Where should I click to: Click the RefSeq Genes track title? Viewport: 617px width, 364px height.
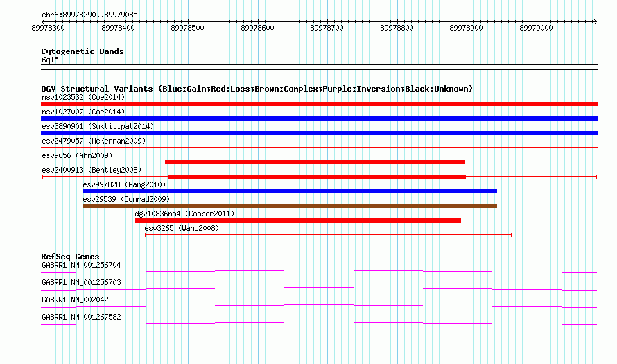pos(70,257)
